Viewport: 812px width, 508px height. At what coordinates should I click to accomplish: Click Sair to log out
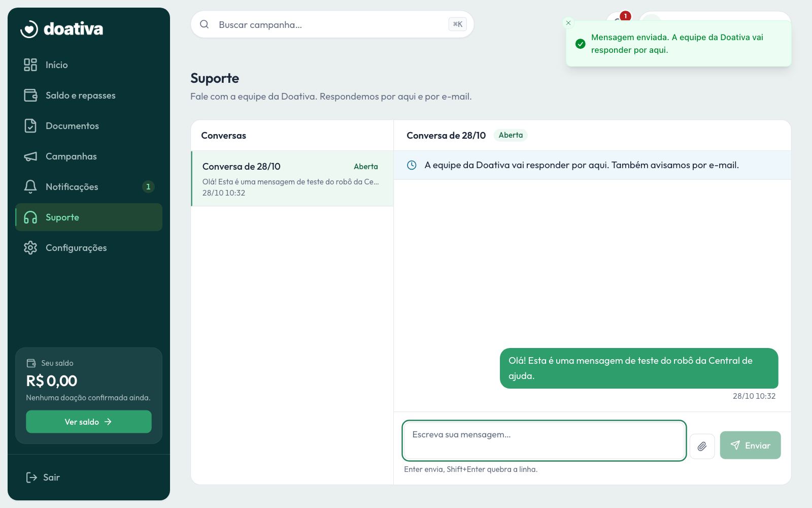(43, 478)
